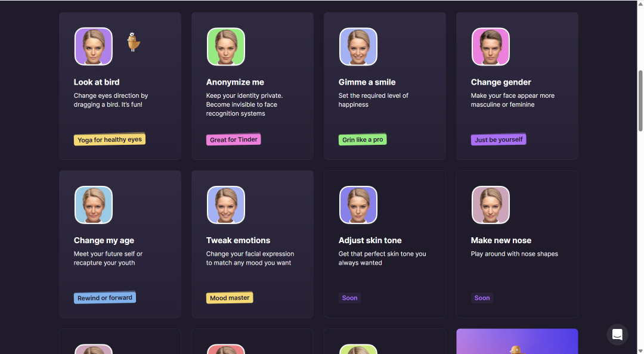Select the Adjust skin tone title
Viewport: 644px width, 354px height.
[370, 240]
